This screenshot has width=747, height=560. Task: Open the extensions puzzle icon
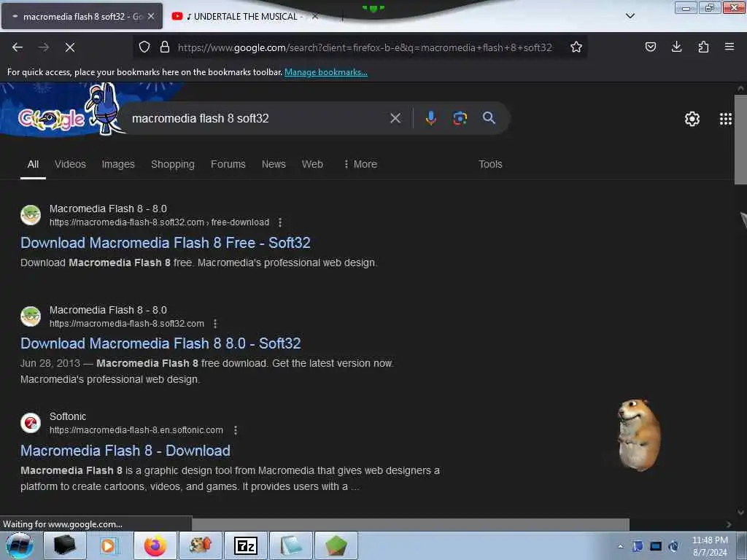click(703, 47)
